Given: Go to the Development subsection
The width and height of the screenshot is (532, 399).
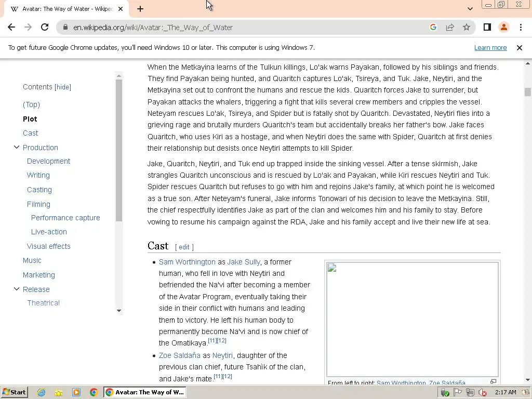Looking at the screenshot, I should (48, 161).
